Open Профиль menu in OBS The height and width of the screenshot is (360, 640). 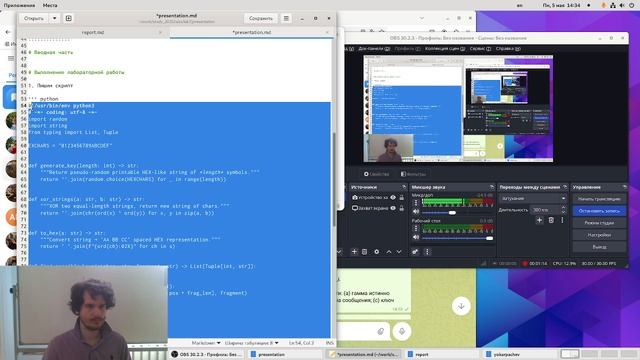point(407,49)
